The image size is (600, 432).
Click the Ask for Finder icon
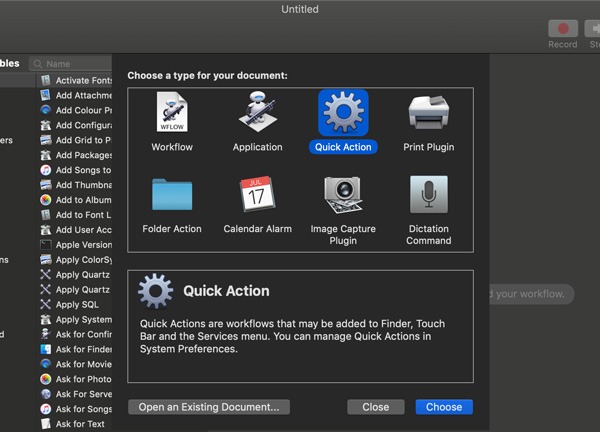(x=46, y=349)
